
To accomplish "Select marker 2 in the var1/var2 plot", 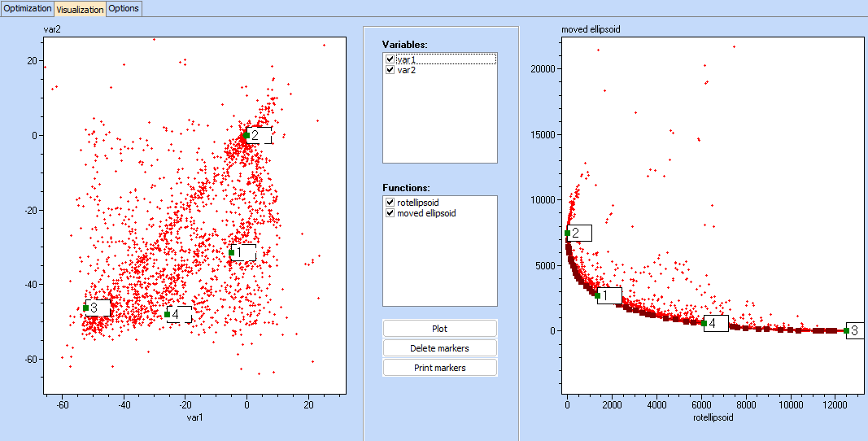I will (x=246, y=135).
